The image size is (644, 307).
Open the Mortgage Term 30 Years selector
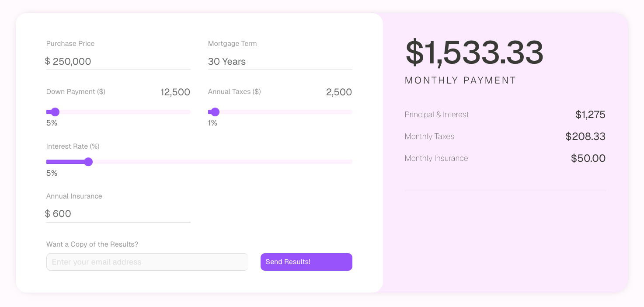click(x=280, y=62)
